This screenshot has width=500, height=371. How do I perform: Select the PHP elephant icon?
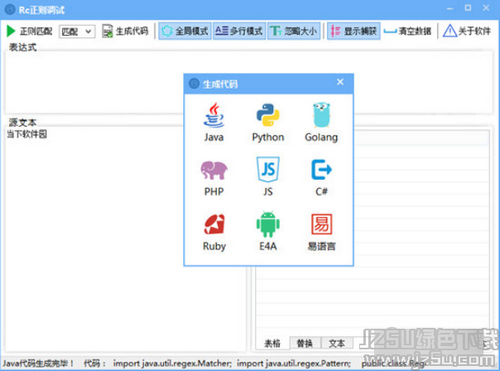coord(214,170)
